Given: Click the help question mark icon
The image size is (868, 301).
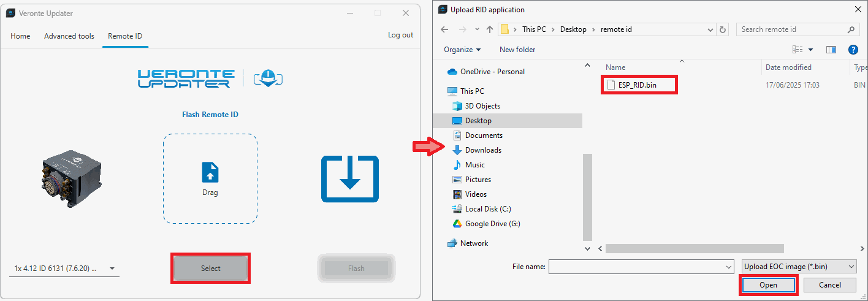Looking at the screenshot, I should [x=852, y=50].
